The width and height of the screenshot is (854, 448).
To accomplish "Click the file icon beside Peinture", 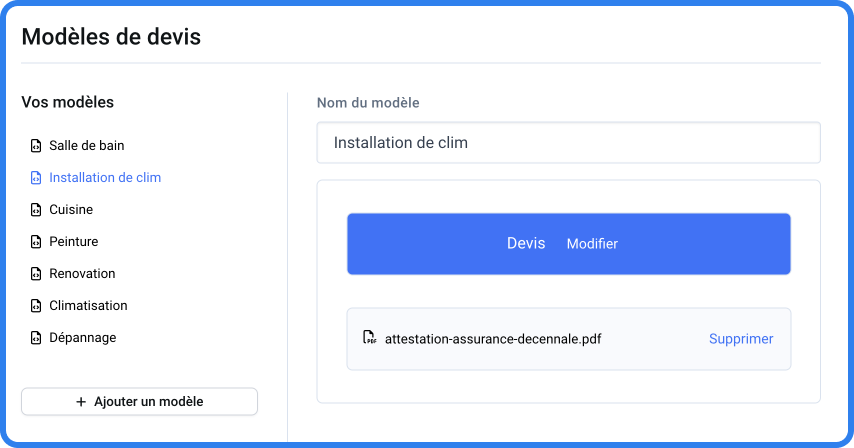I will click(36, 242).
